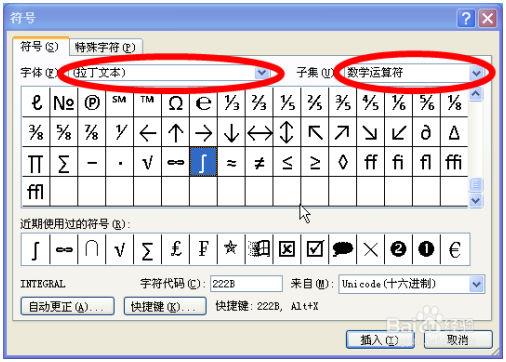Select the rightwards arrow symbol
Screen dimensions: 506x362
click(203, 132)
